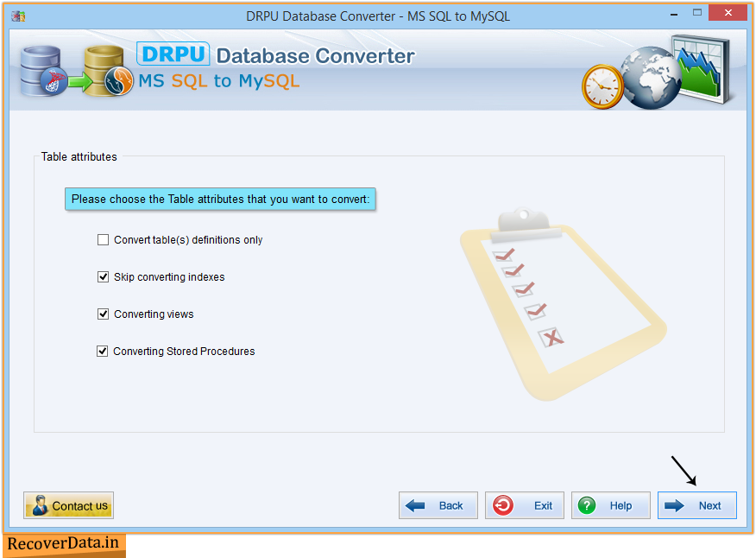Uncheck Converting views checkbox
This screenshot has height=558, width=756.
(103, 314)
